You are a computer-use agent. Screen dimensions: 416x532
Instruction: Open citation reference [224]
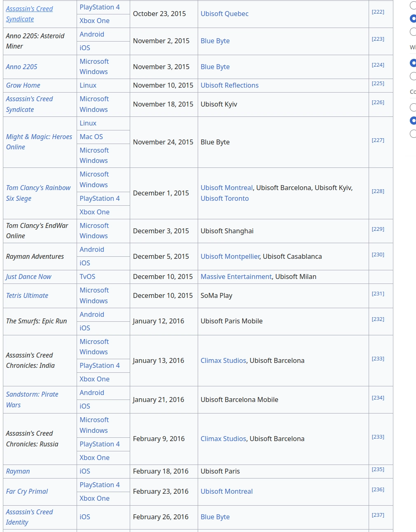tap(378, 65)
